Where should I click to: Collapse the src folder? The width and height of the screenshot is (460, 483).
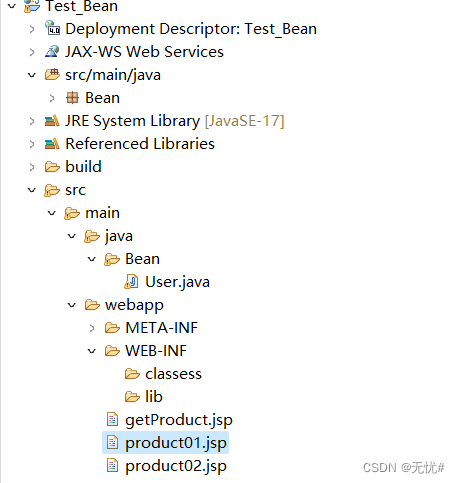pyautogui.click(x=32, y=190)
